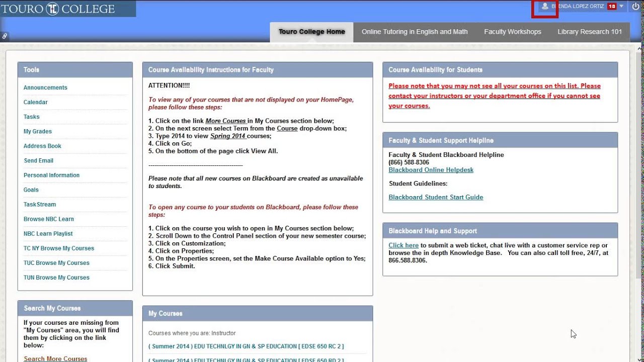Open the 18 notifications badge

pyautogui.click(x=611, y=7)
